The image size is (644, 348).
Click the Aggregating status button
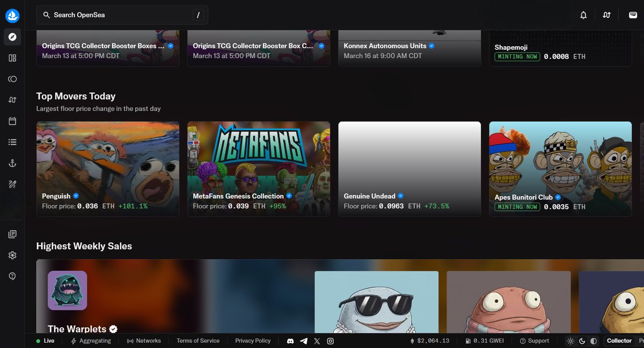point(91,341)
